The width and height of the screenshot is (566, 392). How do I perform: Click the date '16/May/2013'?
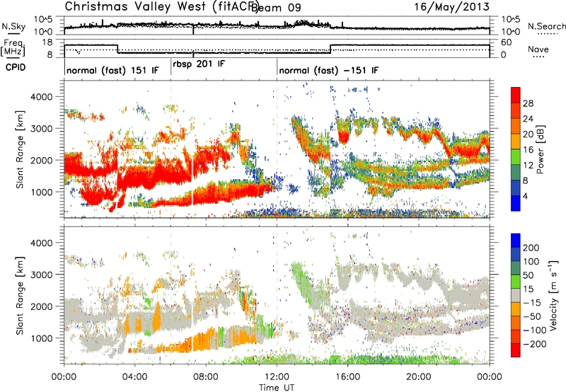(451, 7)
